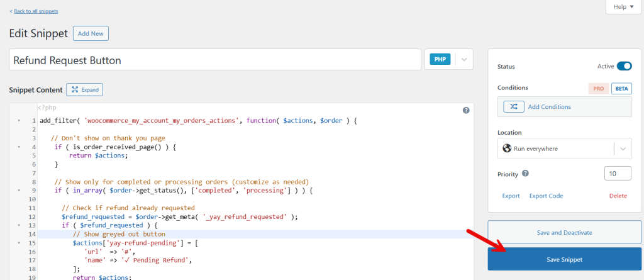Click the Add New button
644x280 pixels.
tap(91, 34)
